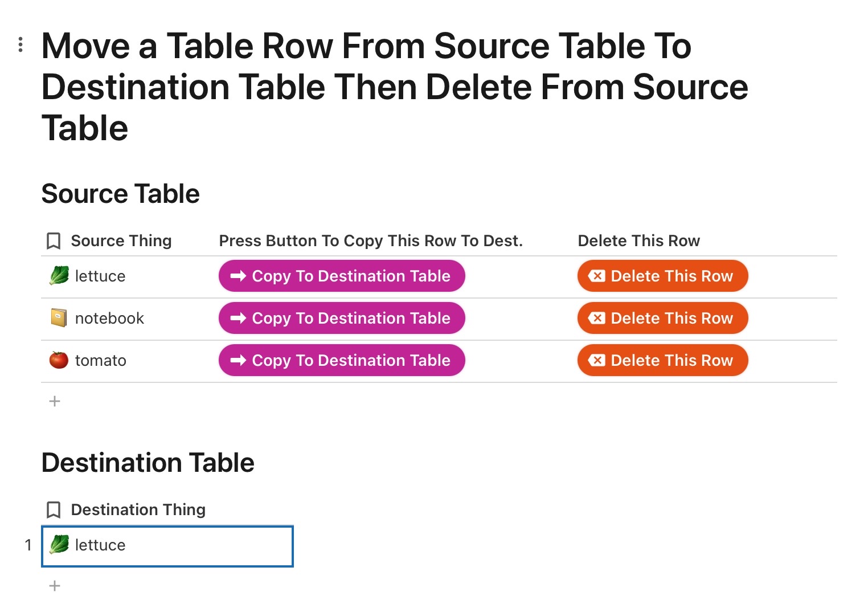Click the Delete This Row column header
868x612 pixels.
tap(639, 241)
